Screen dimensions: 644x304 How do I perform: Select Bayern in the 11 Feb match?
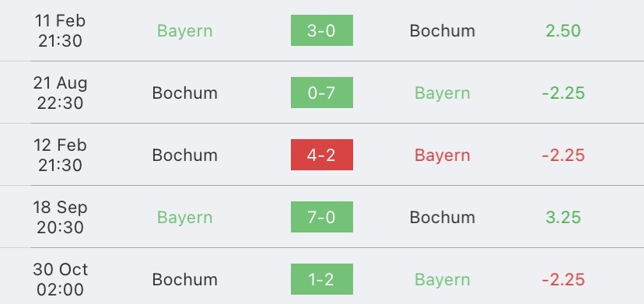(x=185, y=31)
